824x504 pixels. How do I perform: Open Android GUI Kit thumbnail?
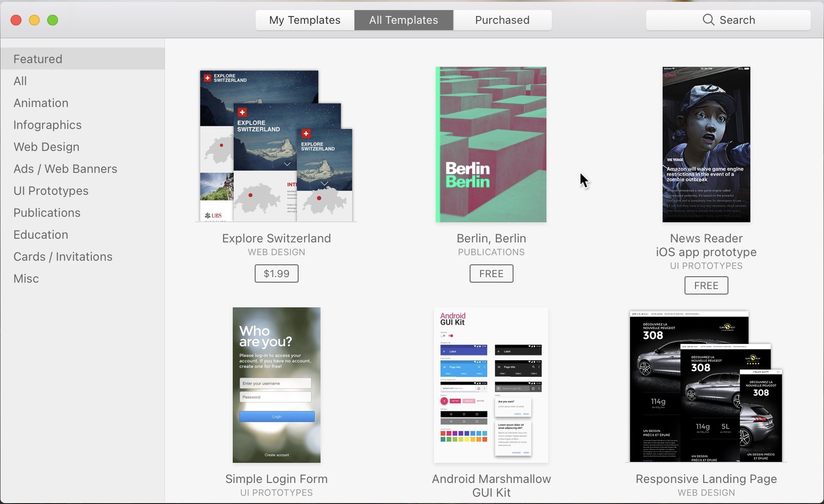491,385
